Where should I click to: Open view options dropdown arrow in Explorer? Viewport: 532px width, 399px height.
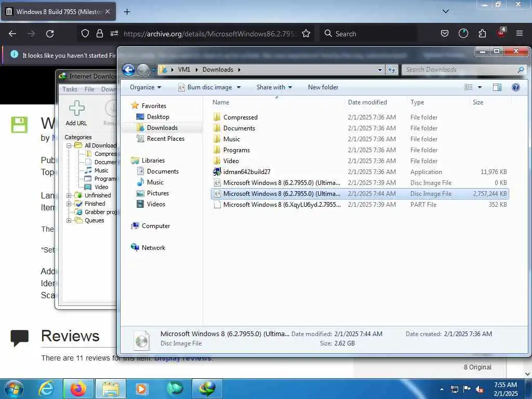[480, 87]
